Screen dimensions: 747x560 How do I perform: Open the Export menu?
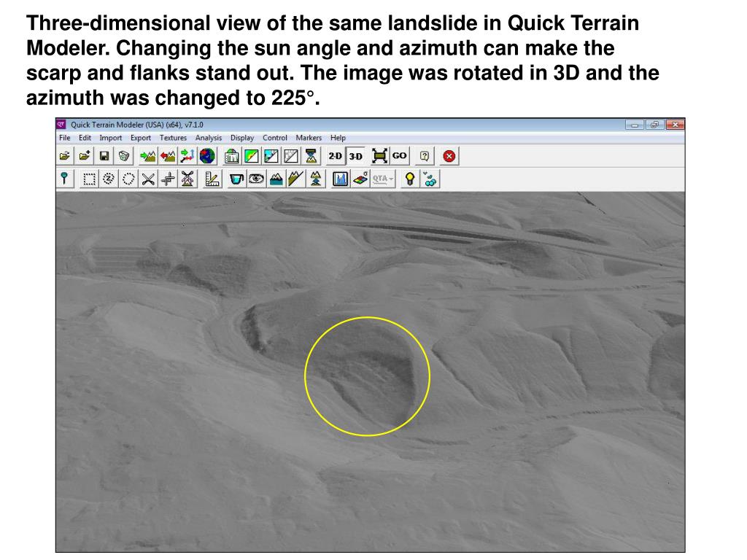141,138
